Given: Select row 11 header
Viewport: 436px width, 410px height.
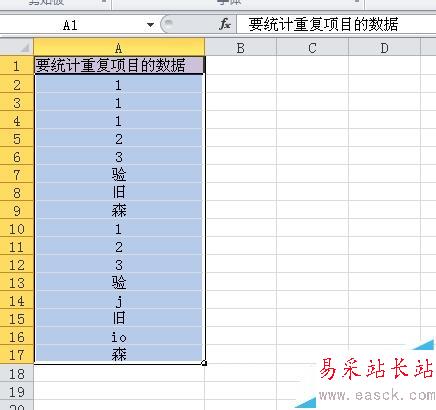Looking at the screenshot, I should [x=17, y=246].
